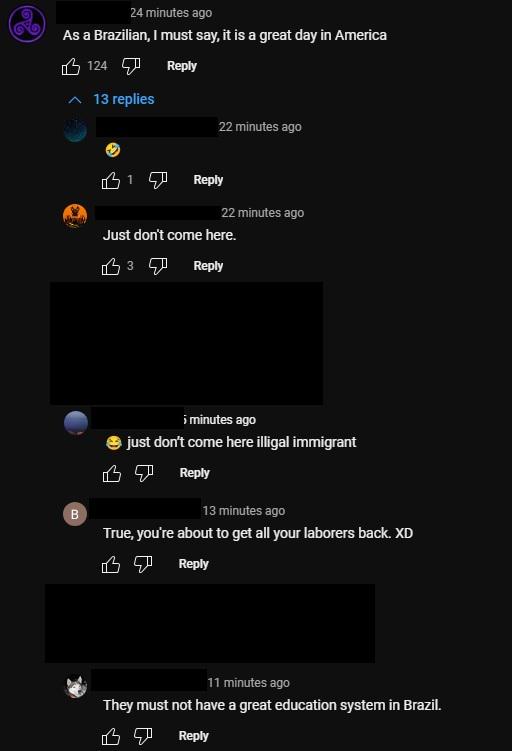This screenshot has width=512, height=751.
Task: Like the laughing emoji reply
Action: coord(111,180)
